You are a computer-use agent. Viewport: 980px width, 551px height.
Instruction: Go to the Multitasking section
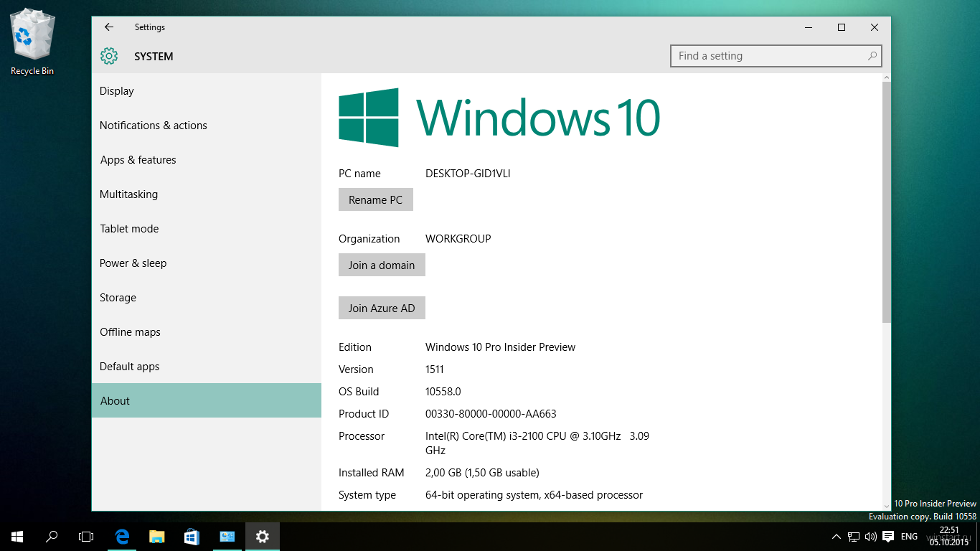207,194
